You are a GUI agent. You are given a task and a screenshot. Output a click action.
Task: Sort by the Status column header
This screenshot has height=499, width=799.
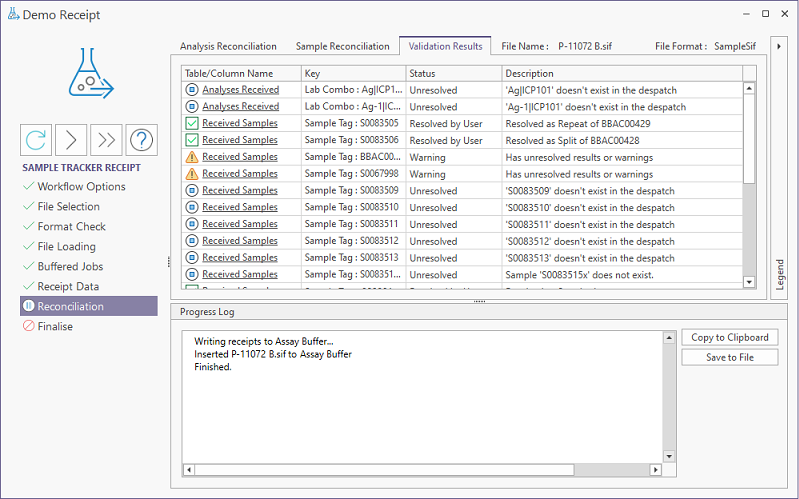tap(454, 73)
